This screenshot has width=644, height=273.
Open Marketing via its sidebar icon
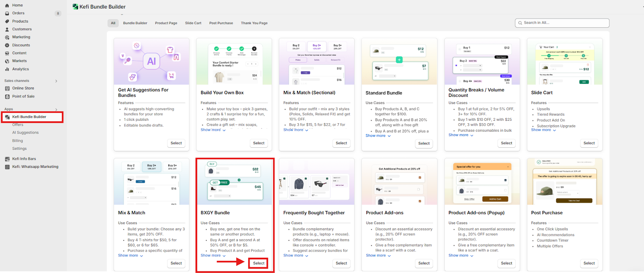[x=7, y=37]
